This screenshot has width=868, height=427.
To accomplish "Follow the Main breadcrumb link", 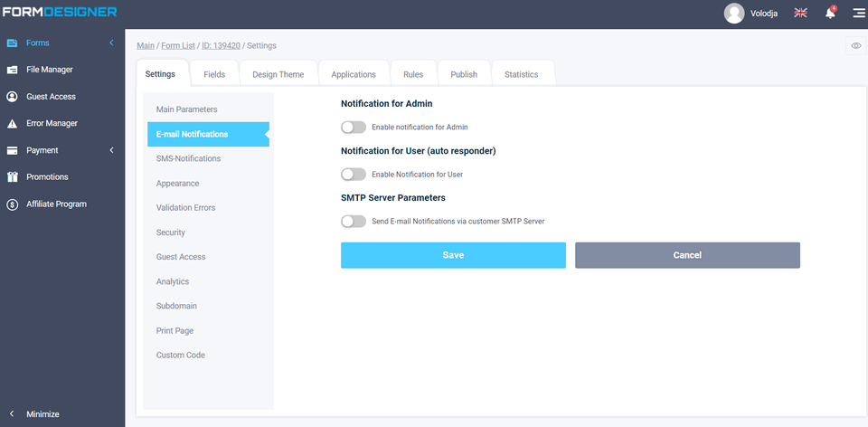I will pyautogui.click(x=146, y=45).
